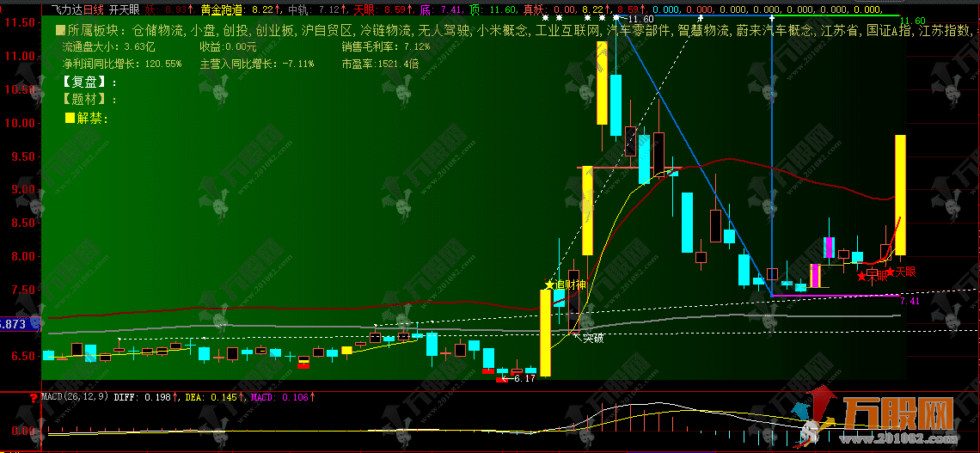Open the 开天眼 indicator name

pos(125,9)
